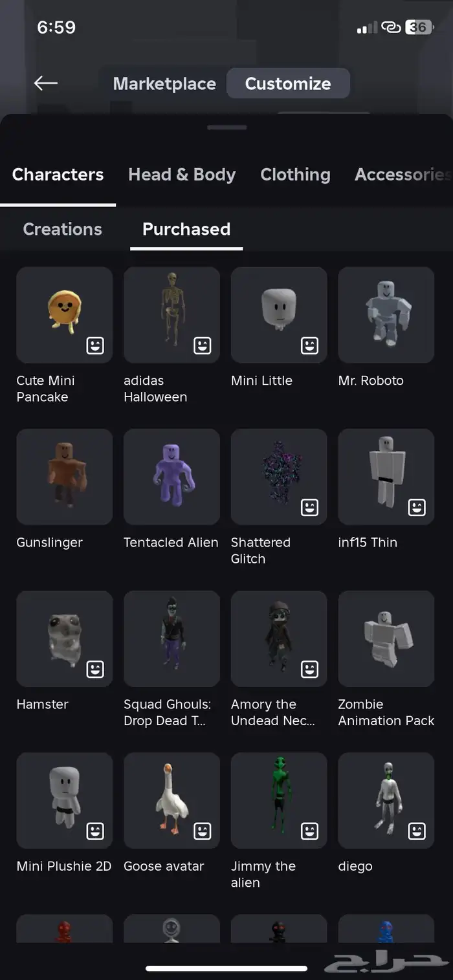This screenshot has height=980, width=453.
Task: Tap the back arrow icon
Action: click(46, 83)
